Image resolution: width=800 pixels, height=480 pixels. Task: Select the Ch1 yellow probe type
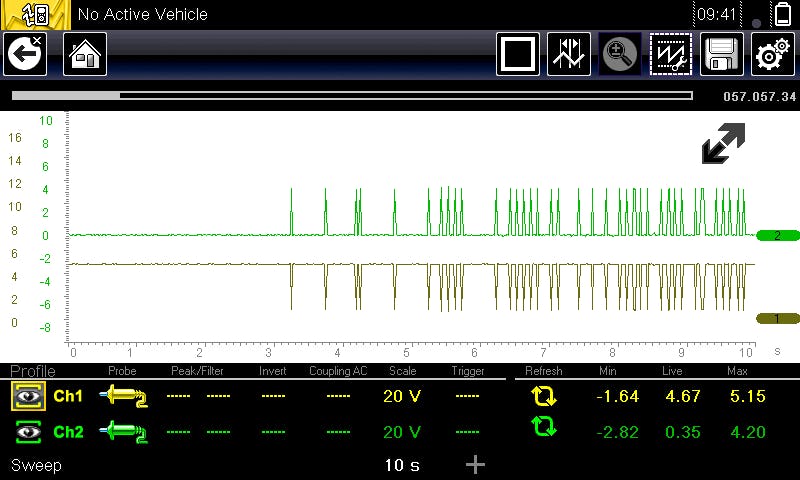(123, 397)
